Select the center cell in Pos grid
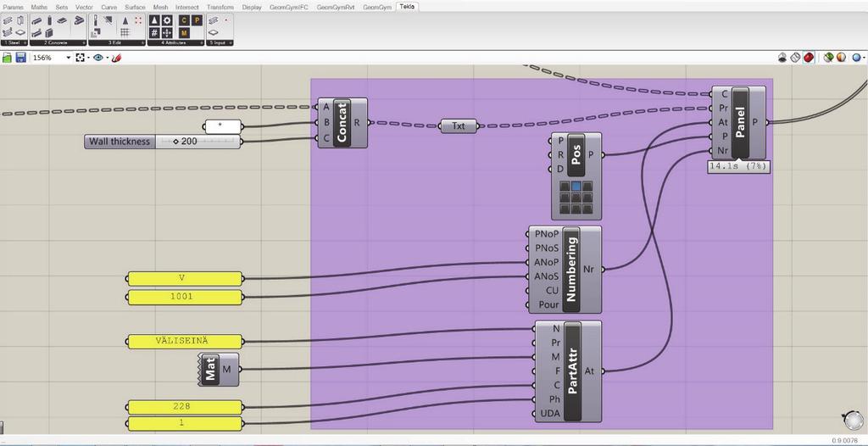The width and height of the screenshot is (868, 446). click(x=576, y=198)
